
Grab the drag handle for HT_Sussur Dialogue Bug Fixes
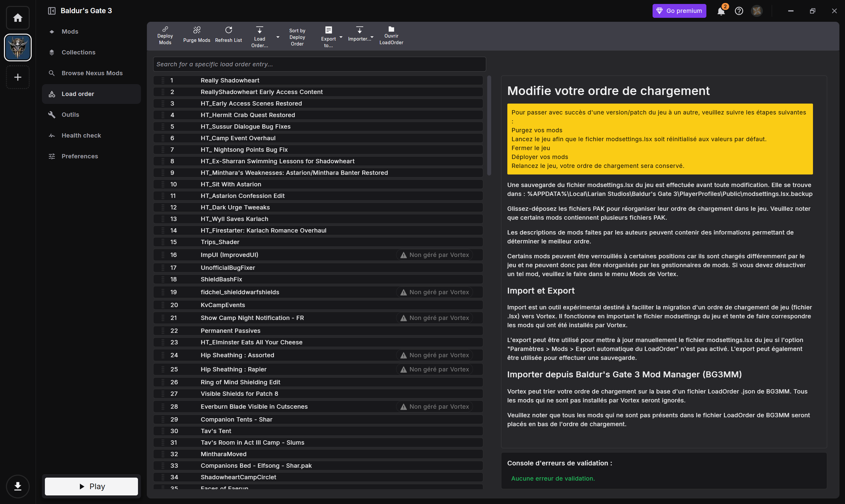point(163,127)
